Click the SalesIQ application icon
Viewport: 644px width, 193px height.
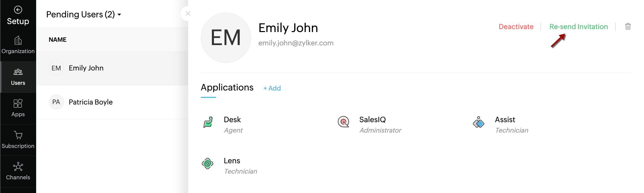[x=343, y=122]
